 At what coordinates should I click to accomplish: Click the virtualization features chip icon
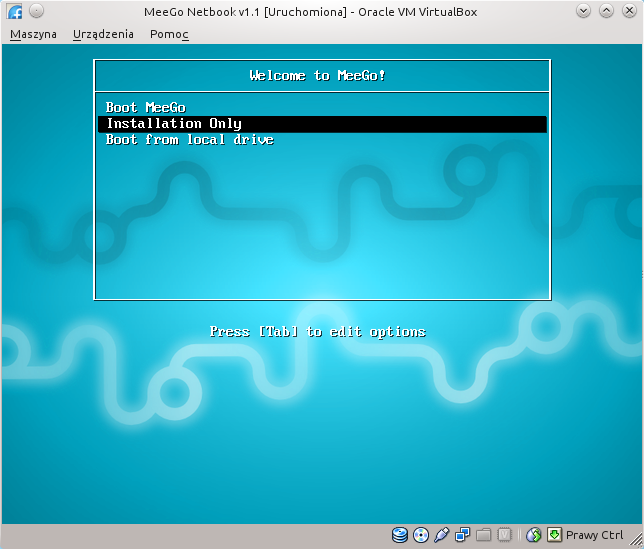pos(504,535)
